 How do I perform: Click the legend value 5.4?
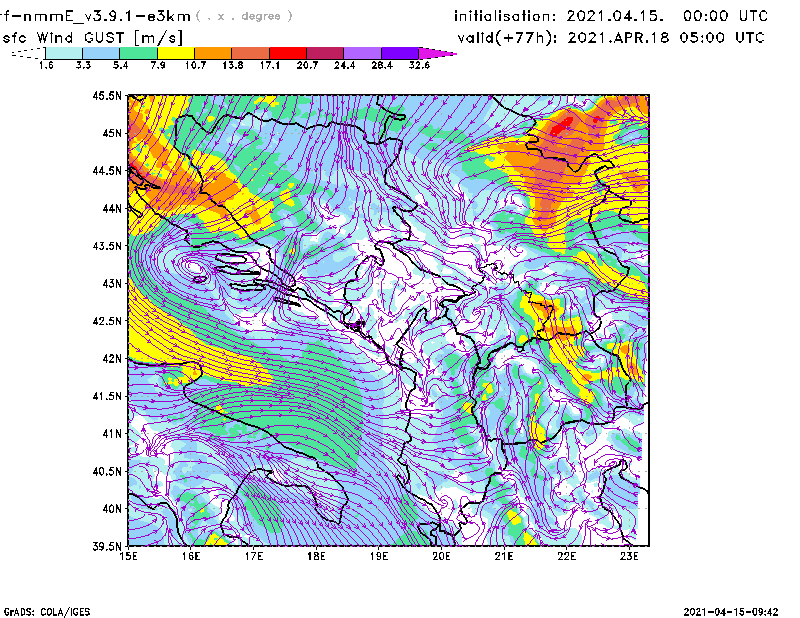[120, 65]
